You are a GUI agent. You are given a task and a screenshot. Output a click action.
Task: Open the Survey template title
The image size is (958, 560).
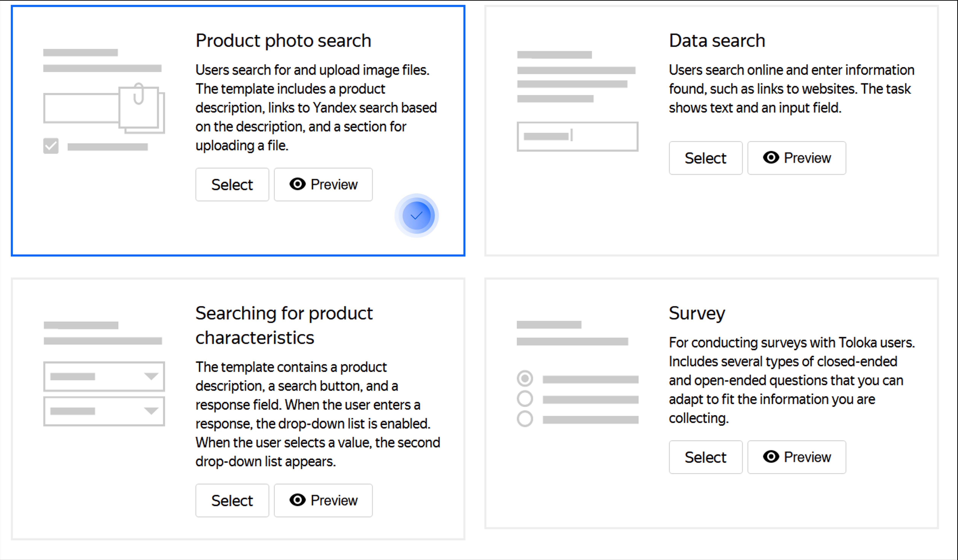[x=697, y=313]
